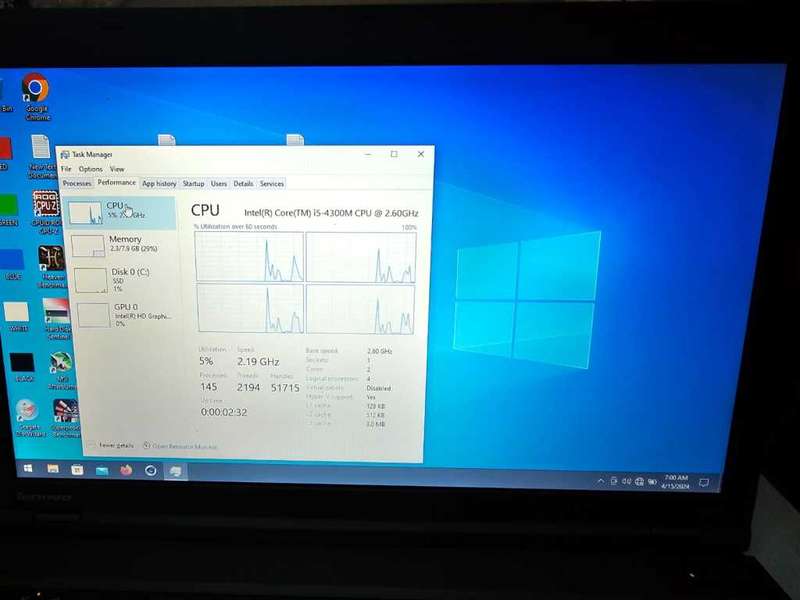Click the GPU 0 mini graph thumbnail

(94, 315)
